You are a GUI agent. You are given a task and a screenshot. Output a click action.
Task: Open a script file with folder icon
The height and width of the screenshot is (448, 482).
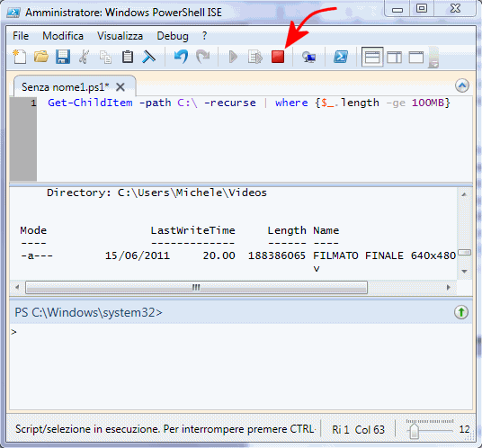41,58
